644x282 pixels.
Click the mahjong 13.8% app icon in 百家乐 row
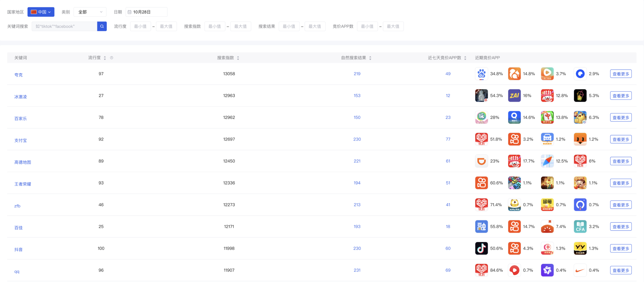coord(547,117)
